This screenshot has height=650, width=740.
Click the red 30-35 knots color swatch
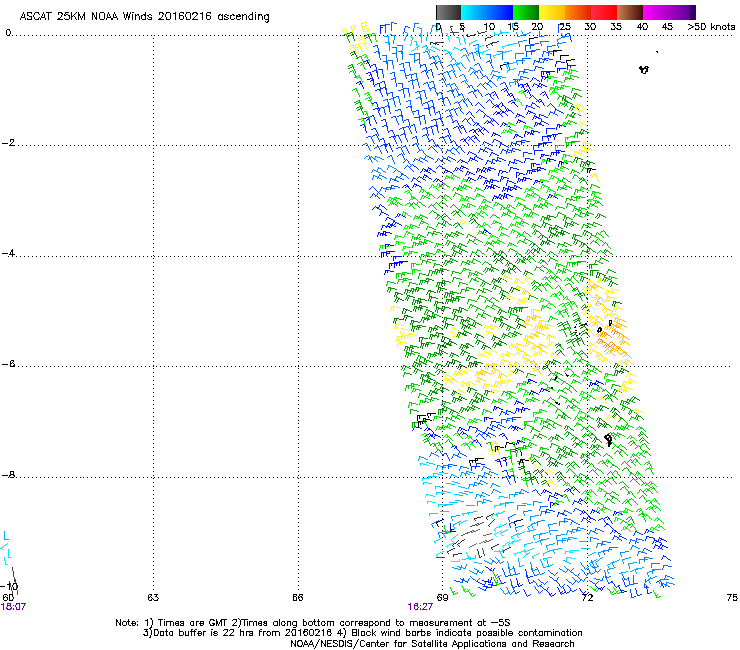(x=604, y=12)
